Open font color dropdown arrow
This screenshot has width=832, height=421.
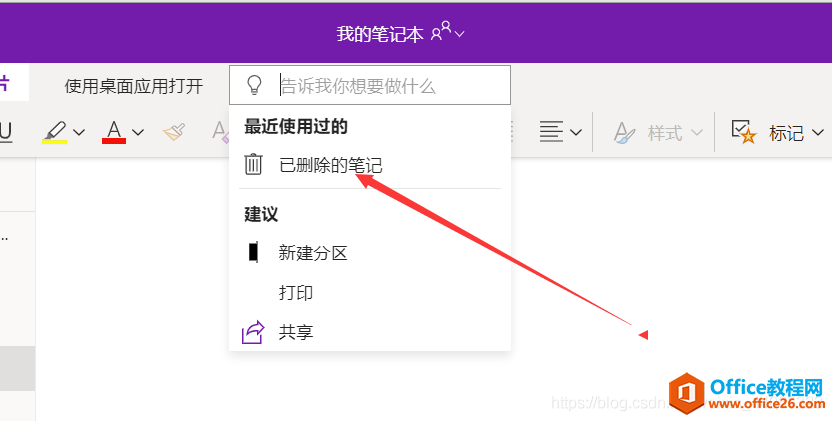click(x=137, y=132)
